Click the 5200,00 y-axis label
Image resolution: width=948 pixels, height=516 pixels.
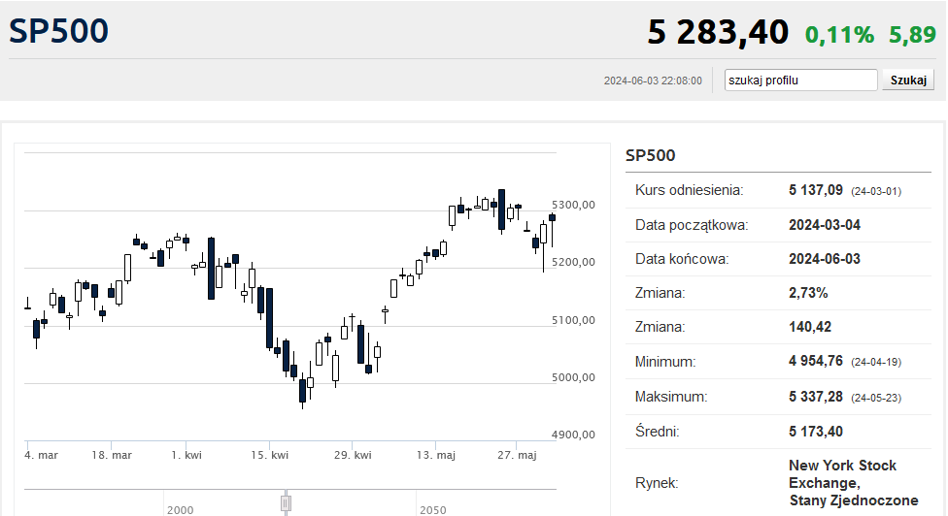pos(573,262)
